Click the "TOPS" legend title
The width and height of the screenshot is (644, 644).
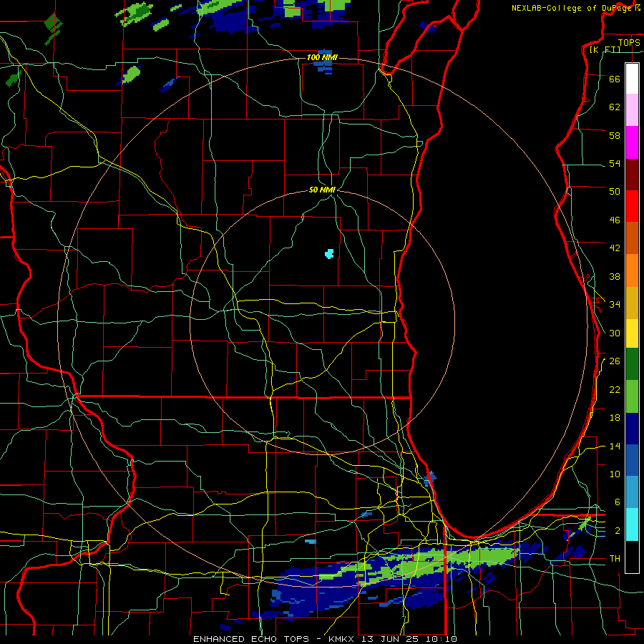(629, 42)
